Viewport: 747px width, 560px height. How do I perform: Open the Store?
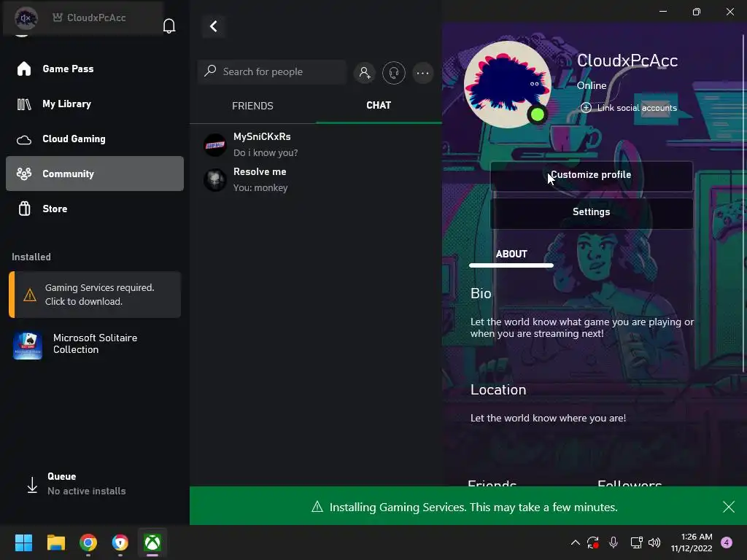tap(95, 209)
